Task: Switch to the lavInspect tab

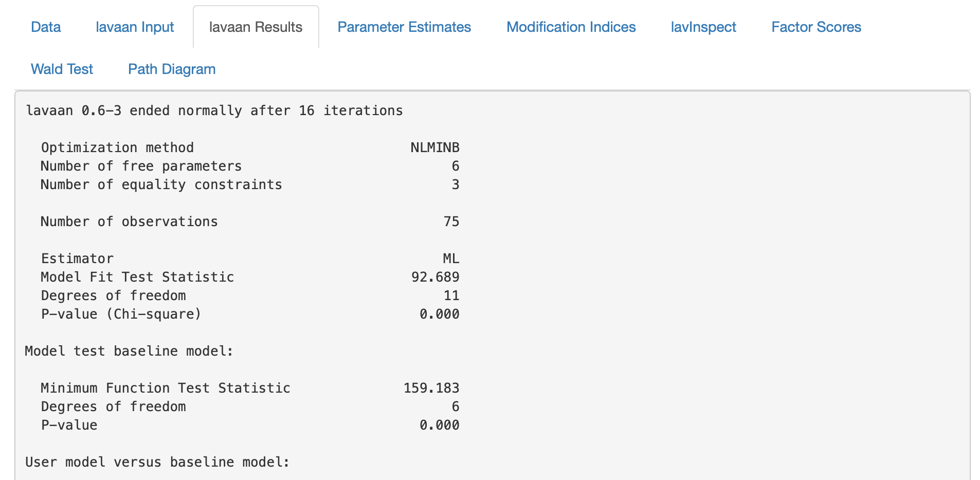Action: (x=703, y=27)
